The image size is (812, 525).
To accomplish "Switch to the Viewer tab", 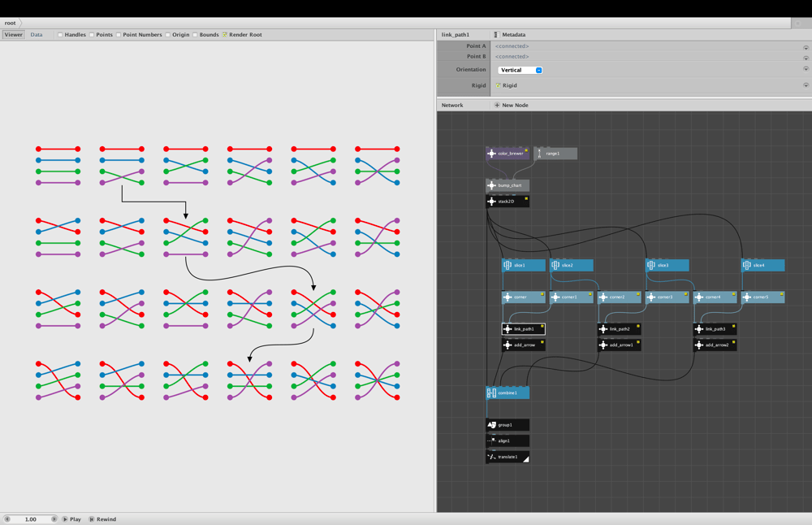I will [14, 35].
